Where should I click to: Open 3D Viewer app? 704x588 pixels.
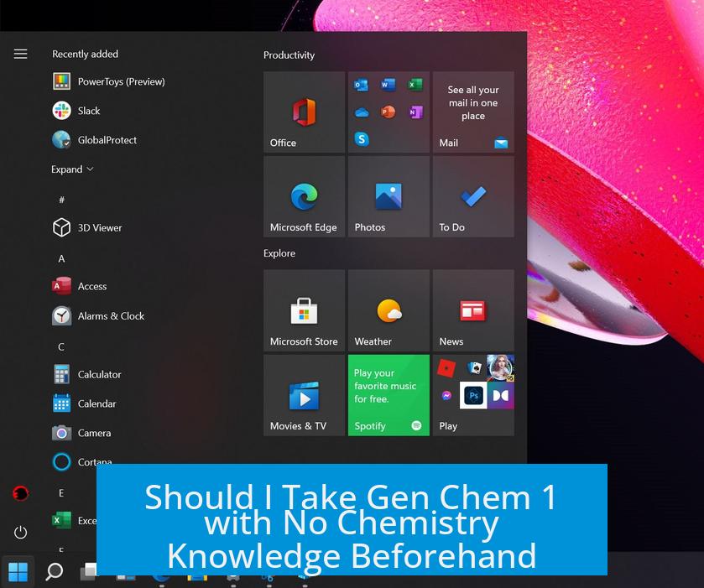pos(87,227)
